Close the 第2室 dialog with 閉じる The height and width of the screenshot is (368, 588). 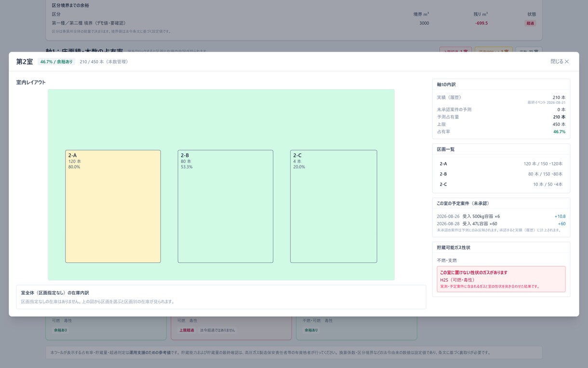pos(560,62)
